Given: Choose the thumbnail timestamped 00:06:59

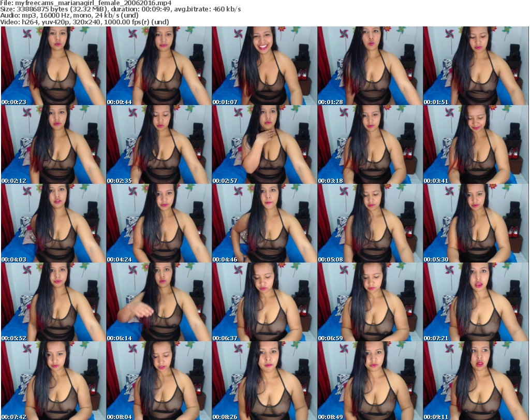Looking at the screenshot, I should pos(370,302).
